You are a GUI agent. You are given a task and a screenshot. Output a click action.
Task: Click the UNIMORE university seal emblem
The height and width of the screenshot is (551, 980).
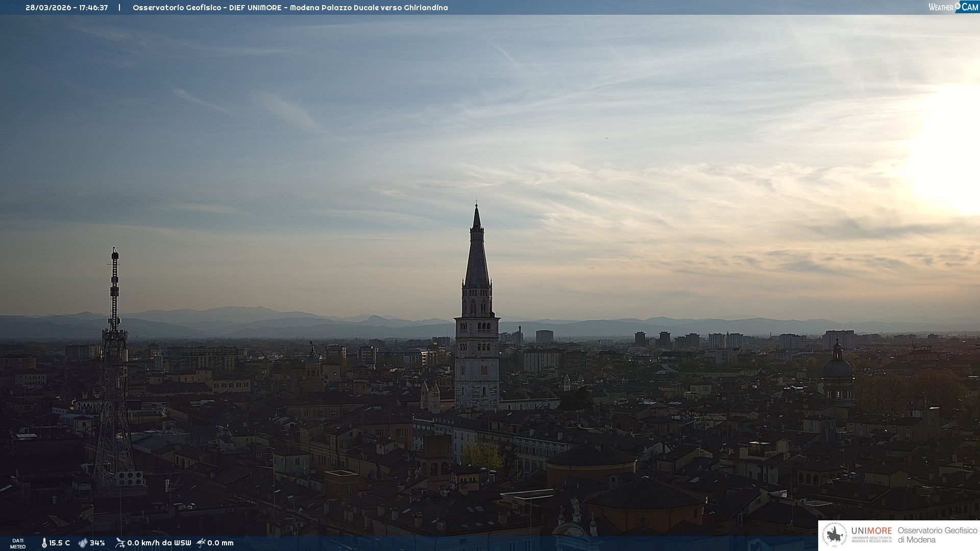[835, 535]
